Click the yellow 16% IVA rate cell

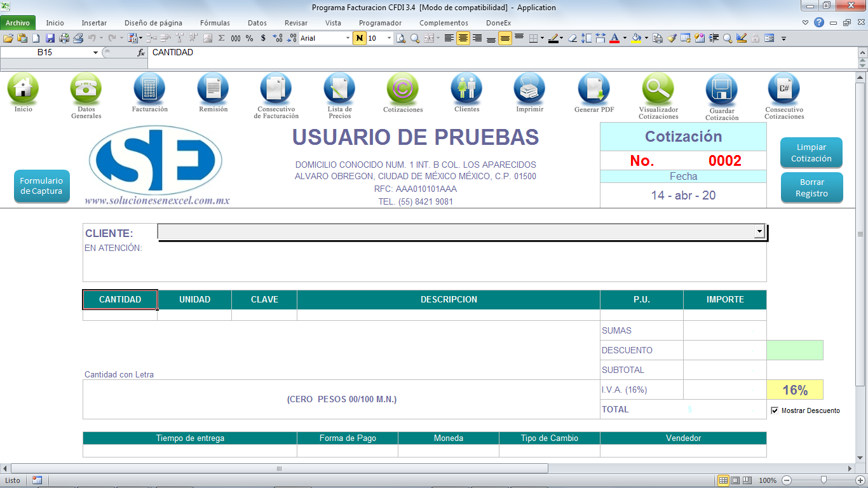coord(795,390)
